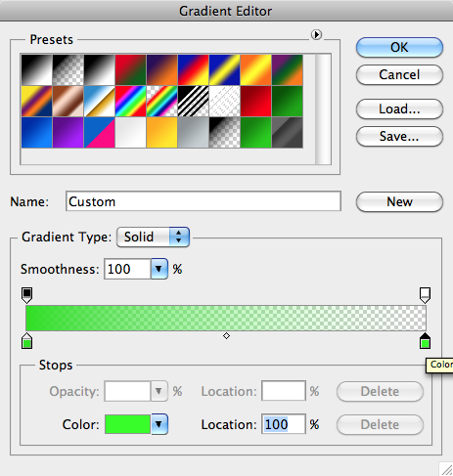The height and width of the screenshot is (476, 453).
Task: Click the window resize grip corner
Action: (x=446, y=469)
